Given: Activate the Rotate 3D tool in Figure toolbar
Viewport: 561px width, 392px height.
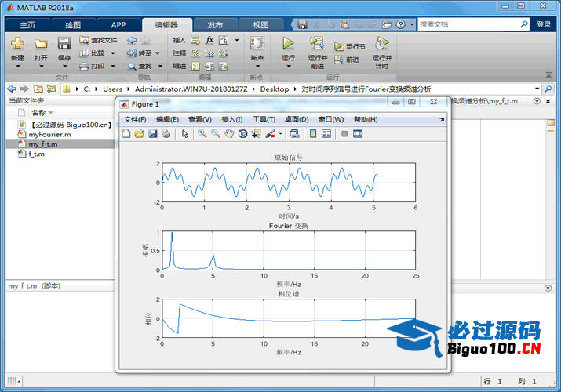Looking at the screenshot, I should coord(242,133).
